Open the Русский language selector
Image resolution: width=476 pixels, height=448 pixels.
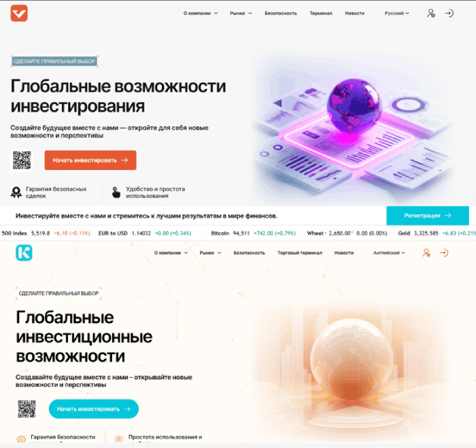coord(396,14)
